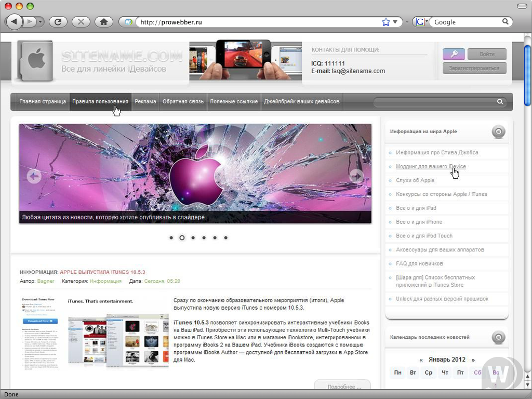This screenshot has width=532, height=399.
Task: Open Все о и для iPad link
Action: 416,208
